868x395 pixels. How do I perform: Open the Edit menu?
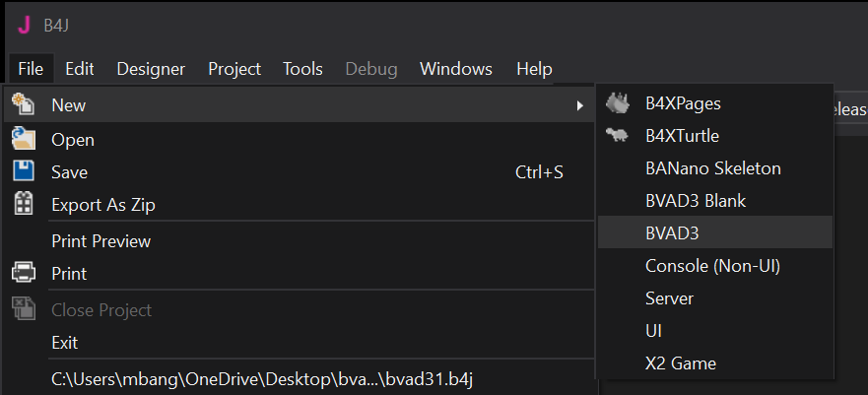[x=80, y=69]
